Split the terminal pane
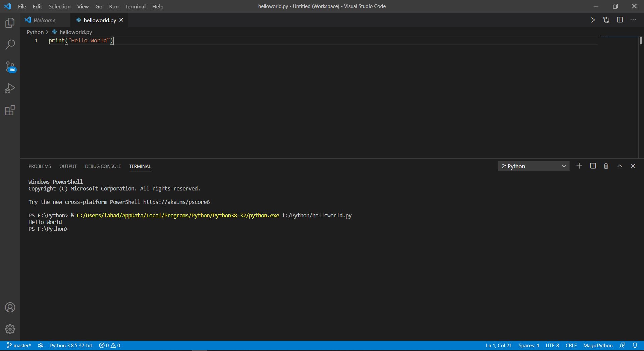 (593, 166)
